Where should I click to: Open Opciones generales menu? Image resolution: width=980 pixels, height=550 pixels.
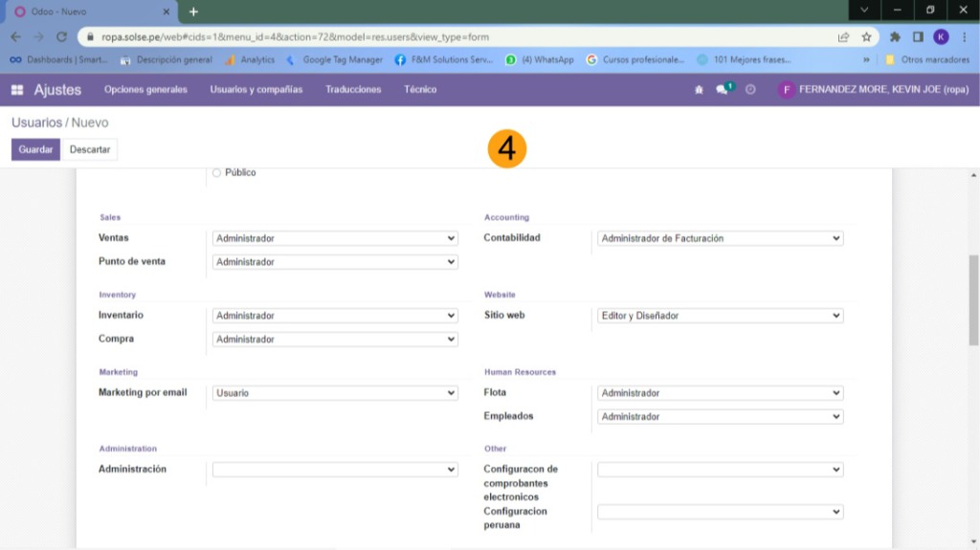pos(145,90)
